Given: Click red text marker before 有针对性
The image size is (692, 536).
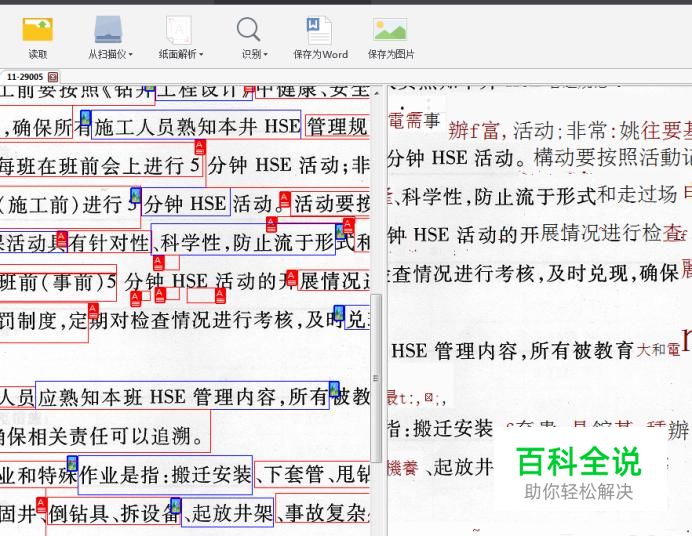Looking at the screenshot, I should pyautogui.click(x=62, y=239).
